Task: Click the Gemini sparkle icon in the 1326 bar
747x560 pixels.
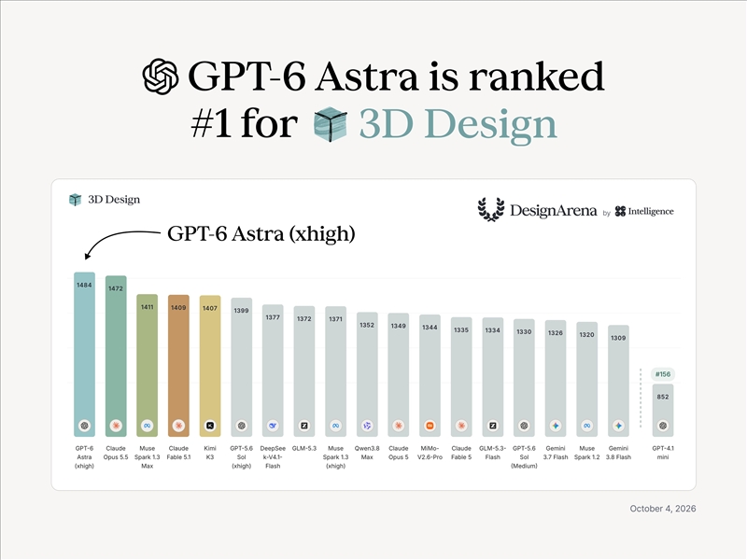Action: (556, 426)
